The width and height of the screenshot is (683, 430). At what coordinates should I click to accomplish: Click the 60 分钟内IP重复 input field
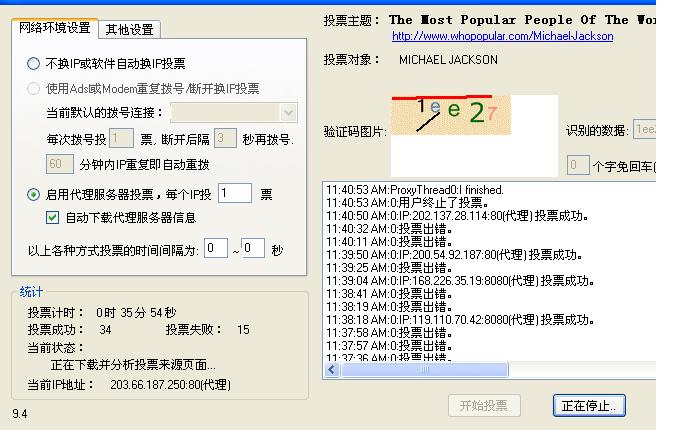(59, 164)
